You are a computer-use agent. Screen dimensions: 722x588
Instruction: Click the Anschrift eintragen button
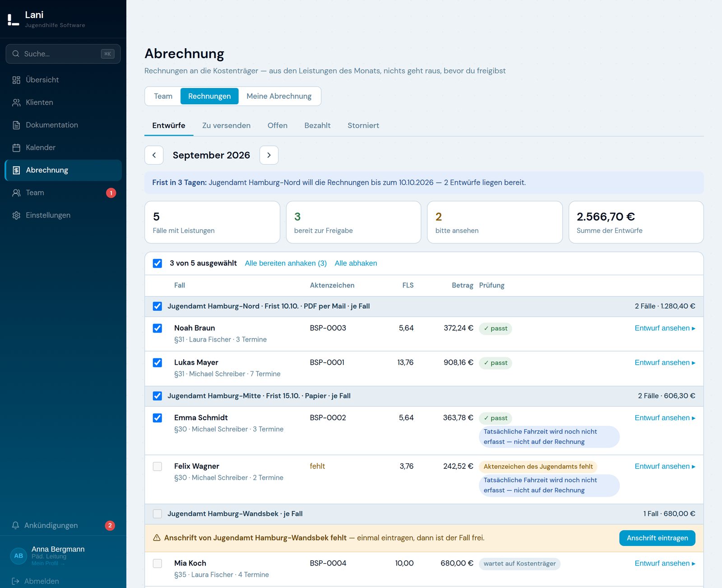[657, 538]
